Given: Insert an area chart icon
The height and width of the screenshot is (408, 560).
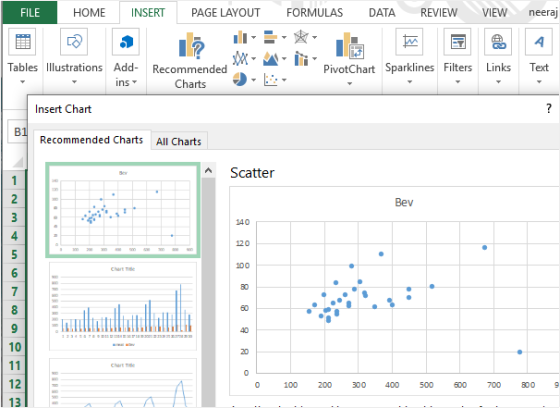Looking at the screenshot, I should pyautogui.click(x=271, y=59).
